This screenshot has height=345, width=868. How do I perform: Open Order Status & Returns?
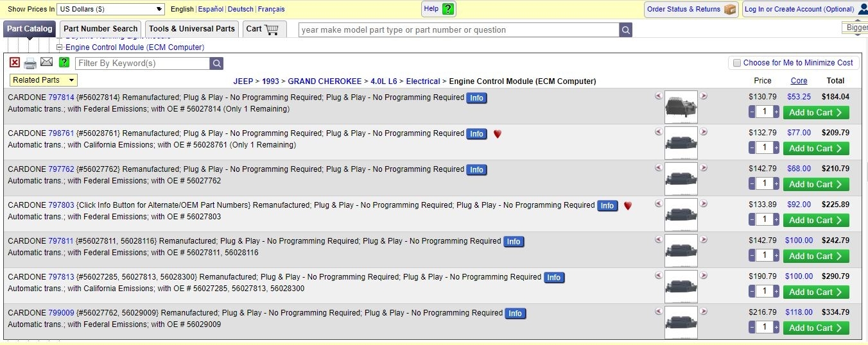tap(691, 9)
